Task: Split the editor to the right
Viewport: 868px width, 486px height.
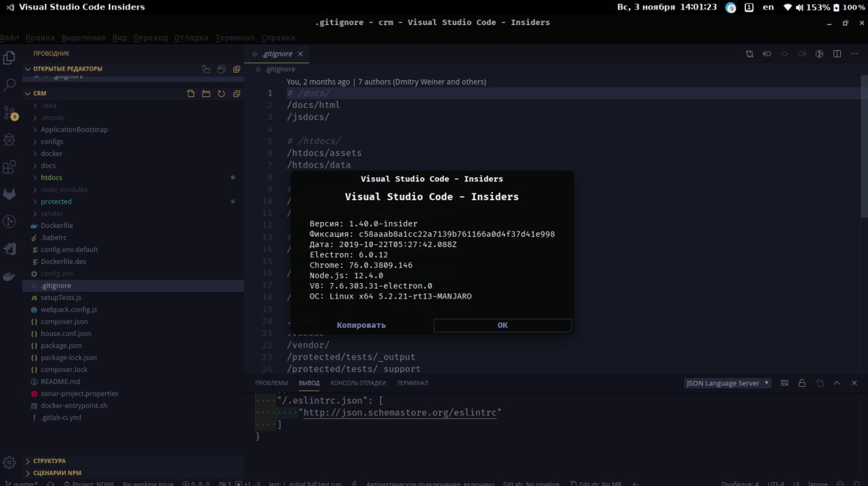Action: pyautogui.click(x=837, y=54)
